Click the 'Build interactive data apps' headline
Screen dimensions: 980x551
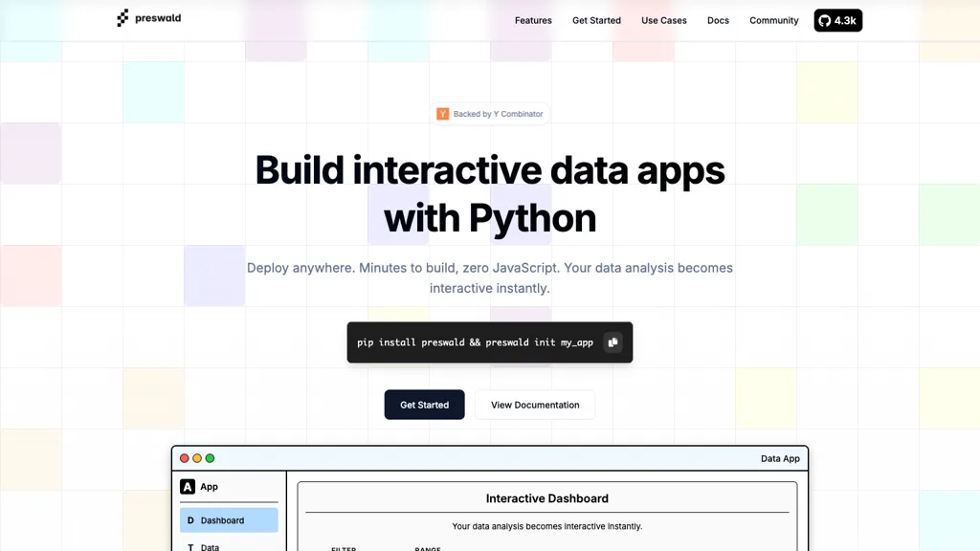point(489,170)
